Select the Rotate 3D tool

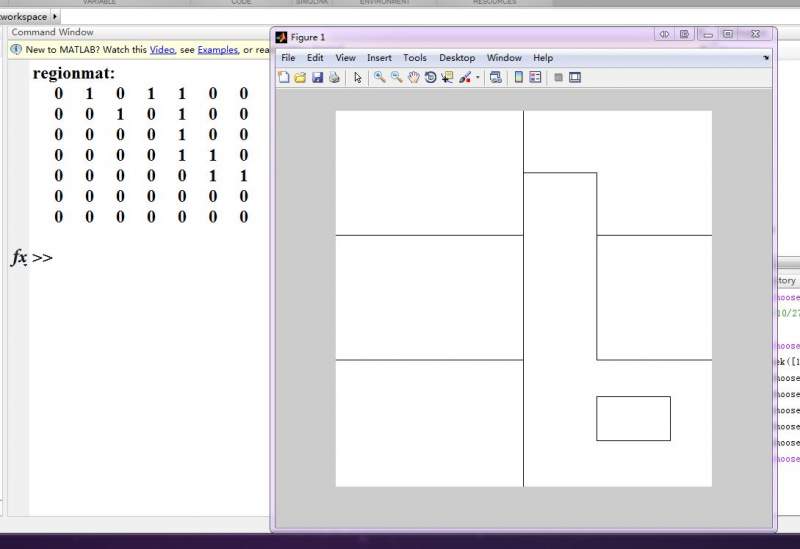coord(430,78)
